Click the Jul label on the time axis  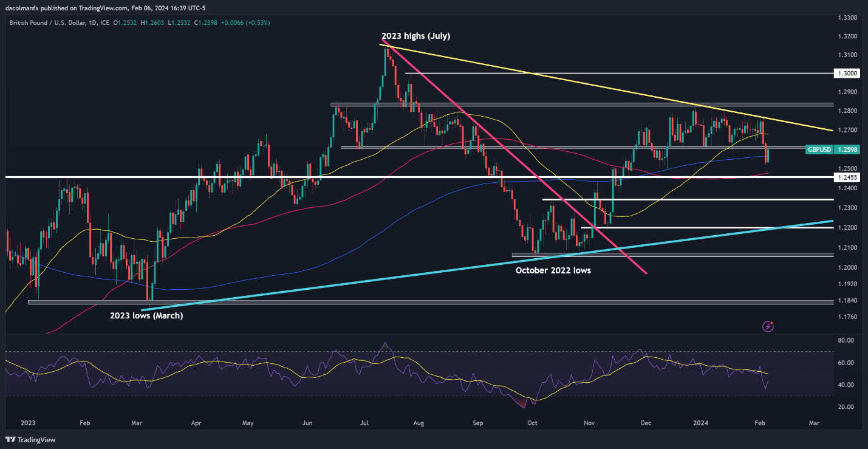[364, 422]
